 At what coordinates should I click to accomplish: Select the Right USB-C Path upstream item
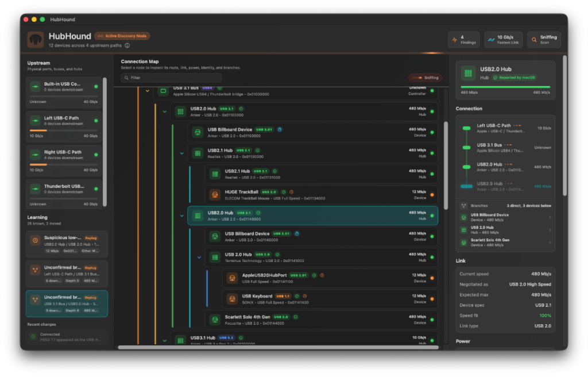64,159
